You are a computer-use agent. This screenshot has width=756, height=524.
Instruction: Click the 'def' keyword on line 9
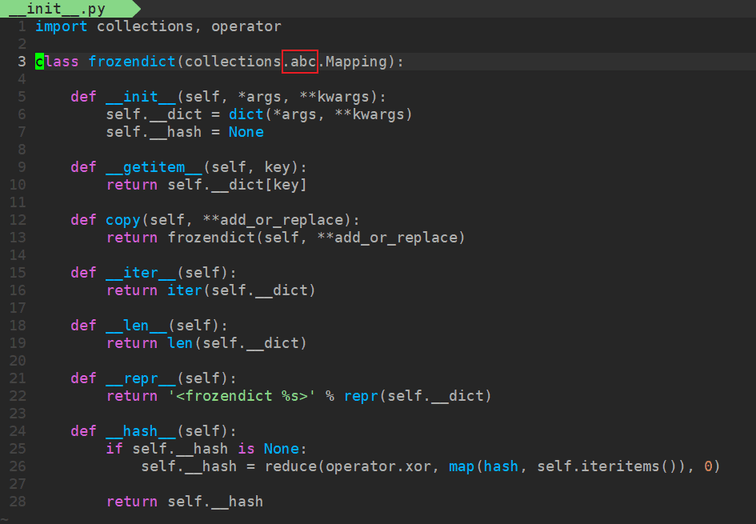(x=83, y=167)
